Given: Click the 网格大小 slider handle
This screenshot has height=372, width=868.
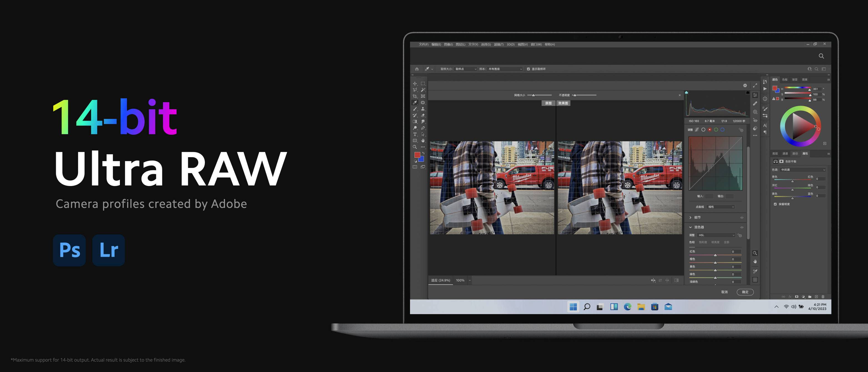Looking at the screenshot, I should (534, 95).
